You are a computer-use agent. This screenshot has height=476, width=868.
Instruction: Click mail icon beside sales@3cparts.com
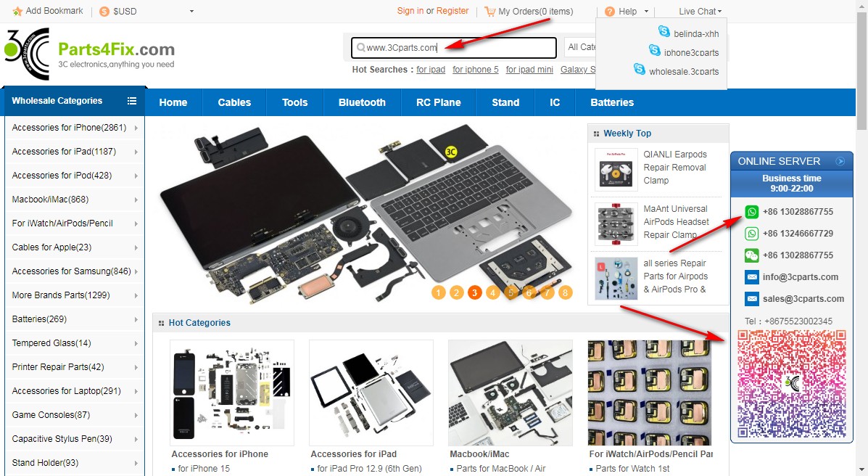(752, 299)
